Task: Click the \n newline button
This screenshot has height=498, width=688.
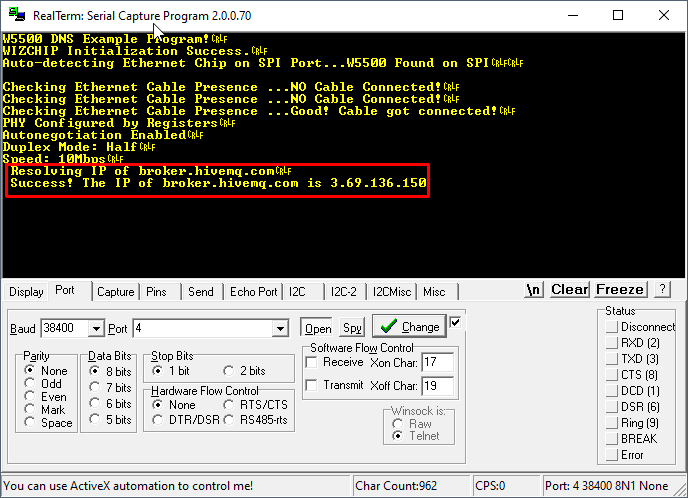Action: point(534,290)
